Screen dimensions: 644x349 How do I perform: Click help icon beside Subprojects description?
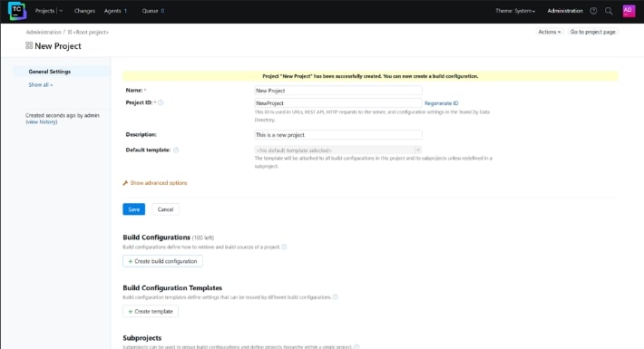click(x=356, y=346)
